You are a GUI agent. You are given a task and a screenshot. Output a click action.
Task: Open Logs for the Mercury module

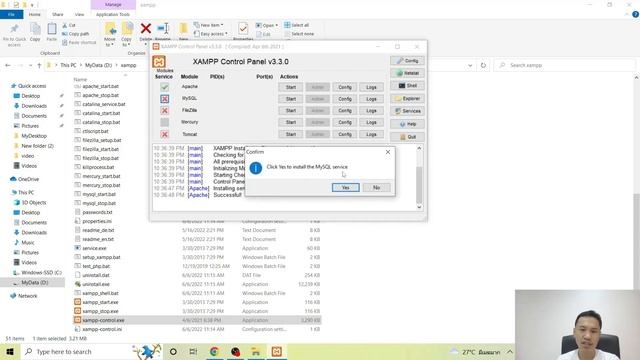pyautogui.click(x=371, y=122)
